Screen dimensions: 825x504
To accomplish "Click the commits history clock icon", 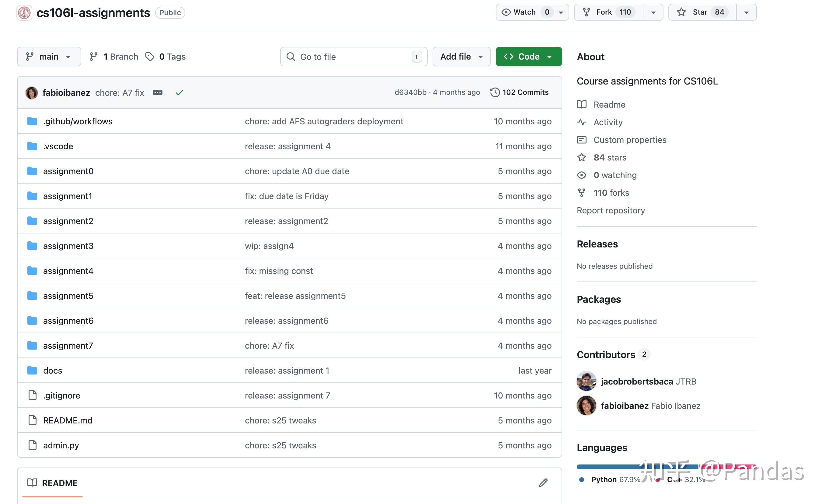I will pyautogui.click(x=495, y=92).
